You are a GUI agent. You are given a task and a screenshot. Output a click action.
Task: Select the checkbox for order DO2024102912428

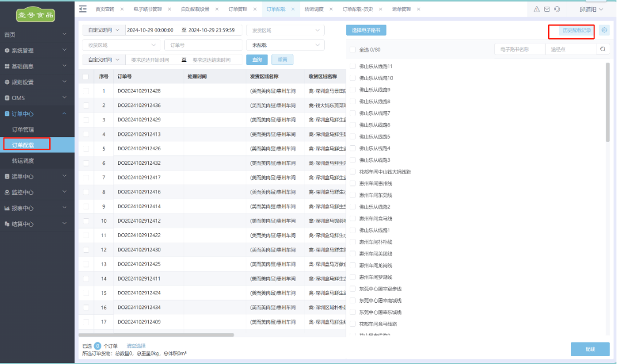coord(85,91)
